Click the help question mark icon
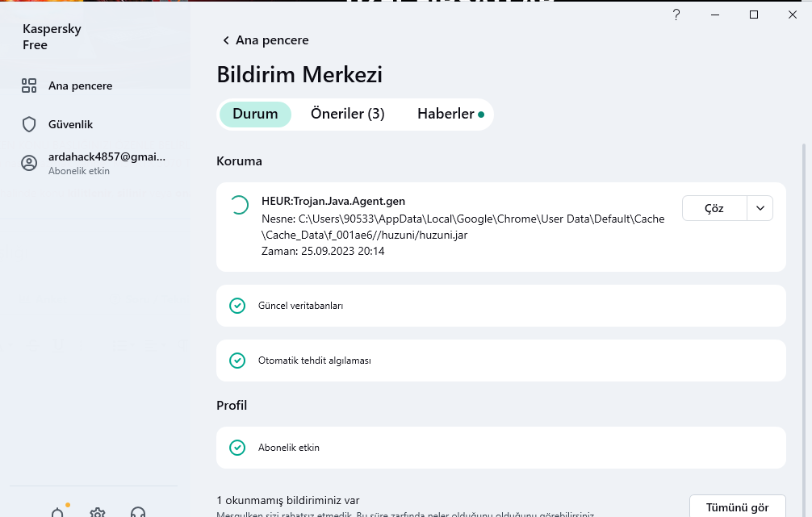Viewport: 812px width, 517px height. [676, 15]
